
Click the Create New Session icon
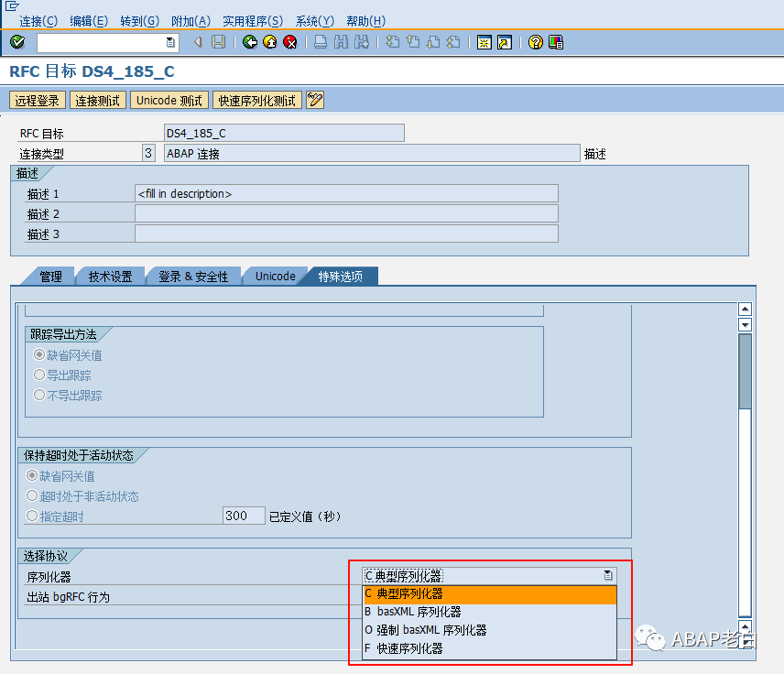click(x=484, y=42)
